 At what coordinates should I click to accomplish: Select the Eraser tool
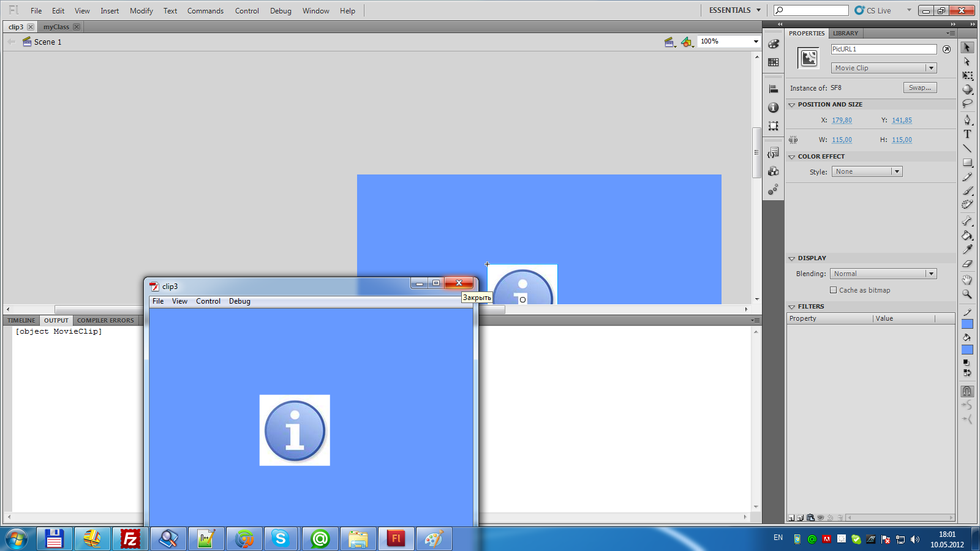pos(967,264)
